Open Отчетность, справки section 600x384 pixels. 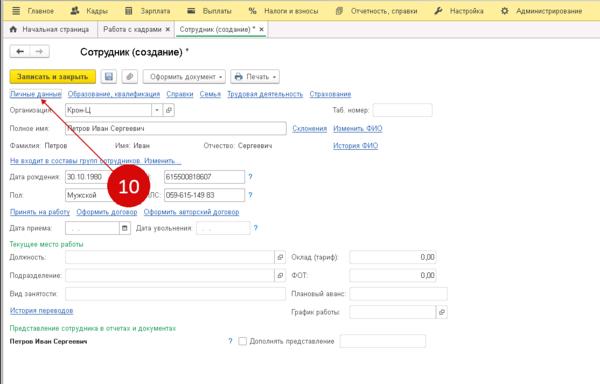point(376,11)
